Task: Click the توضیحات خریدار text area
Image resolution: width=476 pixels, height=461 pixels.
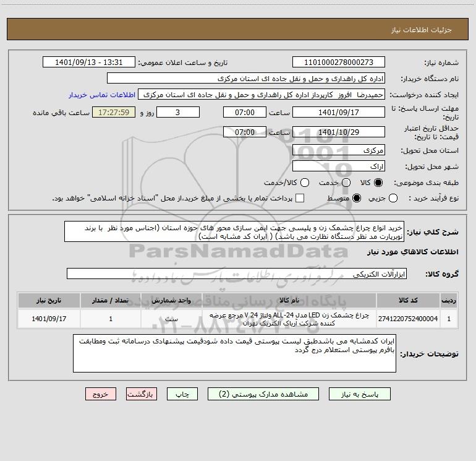Action: click(x=234, y=353)
